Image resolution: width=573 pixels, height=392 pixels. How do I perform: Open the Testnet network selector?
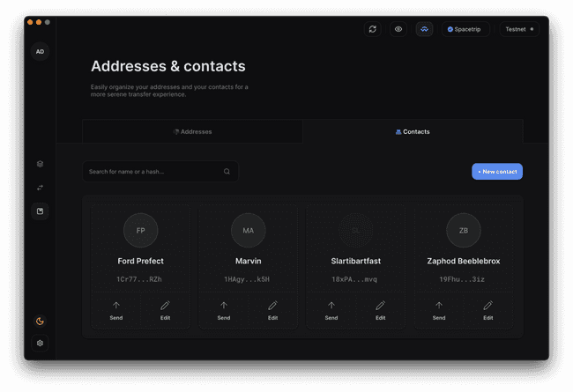(x=519, y=29)
